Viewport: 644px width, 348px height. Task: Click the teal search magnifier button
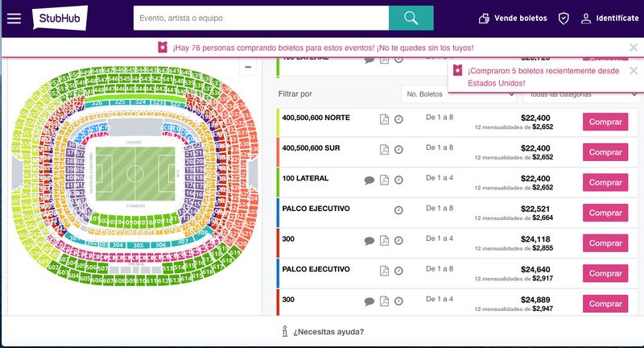point(411,18)
